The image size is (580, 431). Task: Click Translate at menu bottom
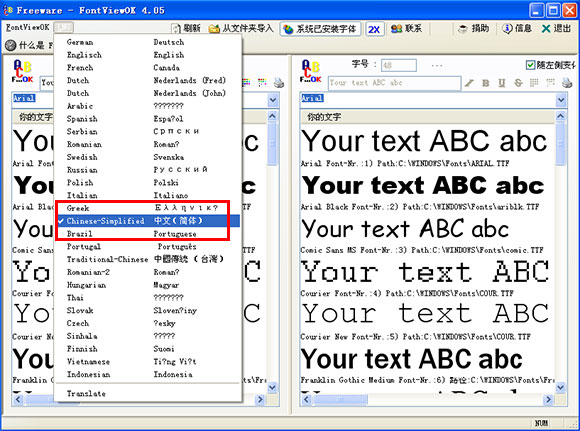point(148,393)
